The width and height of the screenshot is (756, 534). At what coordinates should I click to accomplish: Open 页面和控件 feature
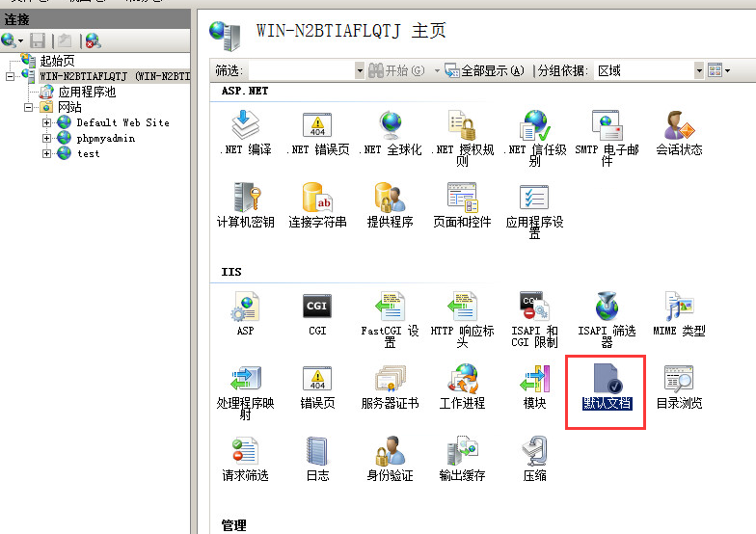click(x=463, y=204)
